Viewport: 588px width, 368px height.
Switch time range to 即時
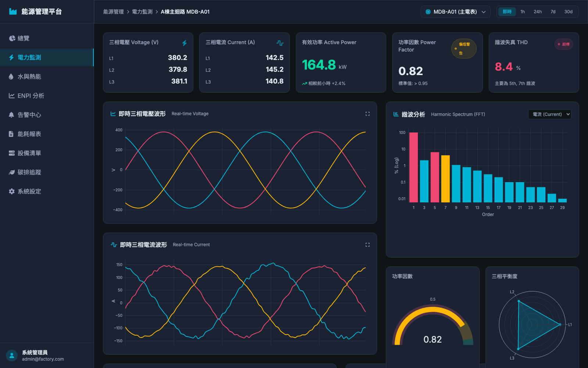tap(507, 12)
